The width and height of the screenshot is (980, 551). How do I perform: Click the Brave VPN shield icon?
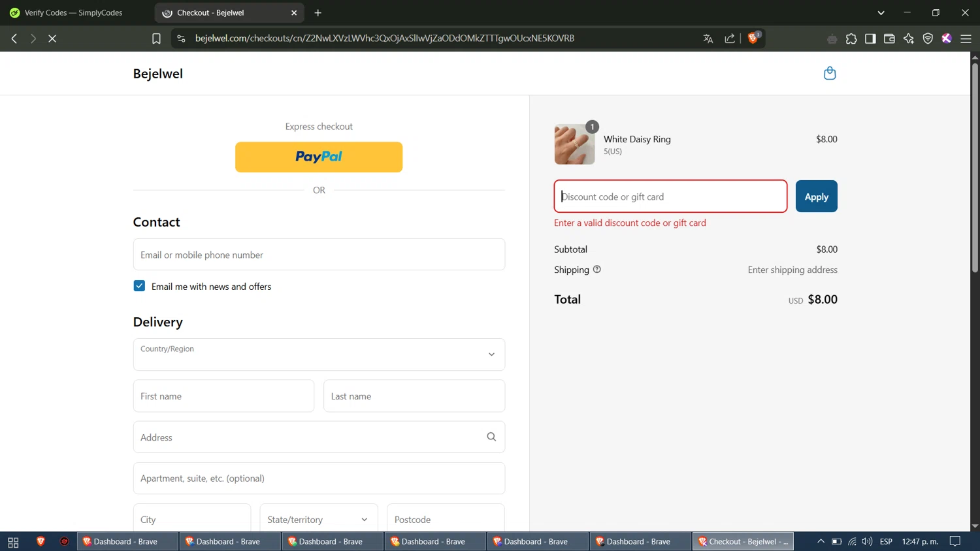(928, 39)
